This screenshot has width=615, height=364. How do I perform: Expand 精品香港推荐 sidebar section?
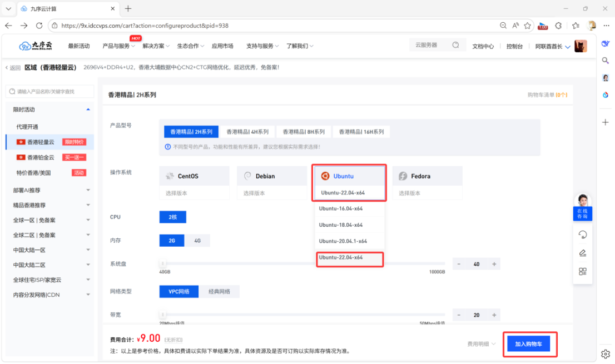50,205
